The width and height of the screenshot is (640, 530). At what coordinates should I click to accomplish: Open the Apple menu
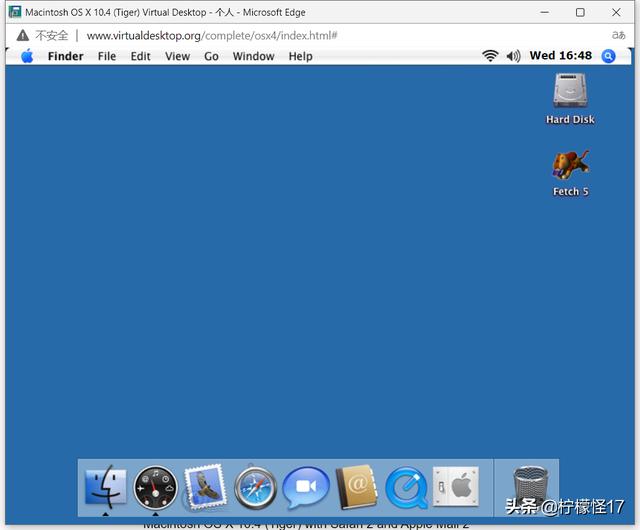click(27, 56)
